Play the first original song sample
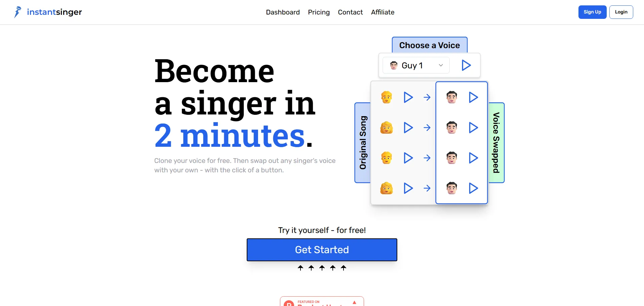Screen dimensions: 644x306 coord(408,97)
